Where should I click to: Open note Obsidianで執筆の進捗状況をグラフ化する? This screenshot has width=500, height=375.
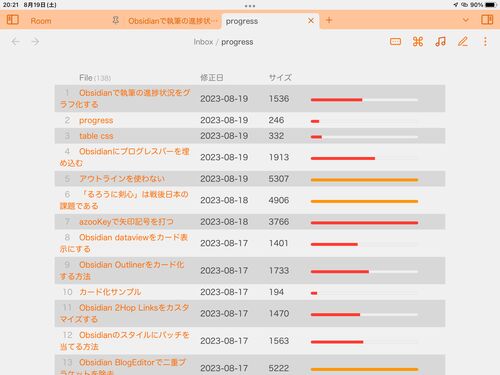pos(125,98)
